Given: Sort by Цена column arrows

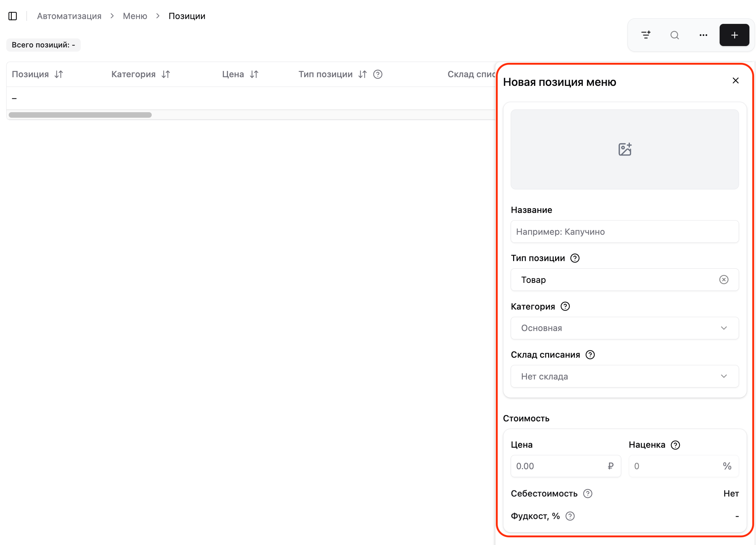Looking at the screenshot, I should click(x=254, y=74).
